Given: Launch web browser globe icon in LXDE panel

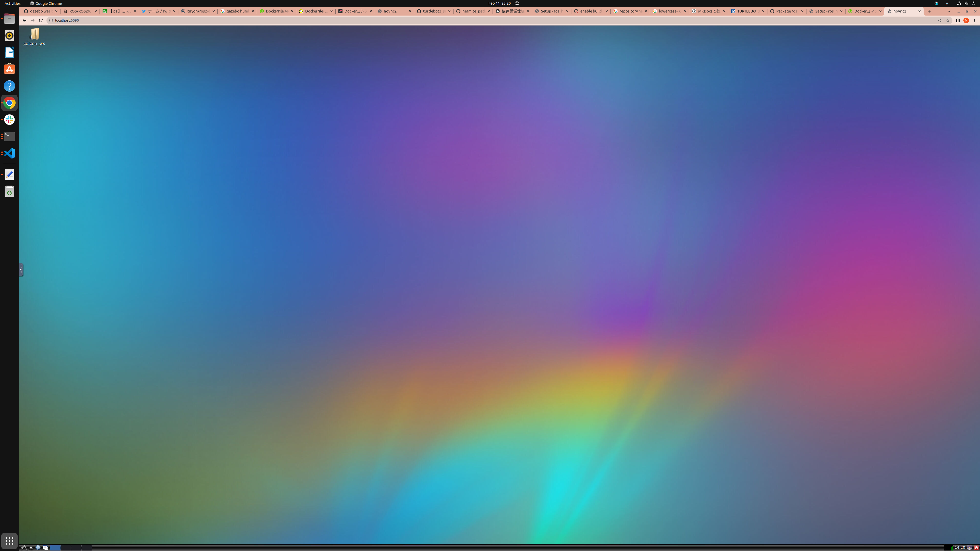Looking at the screenshot, I should (x=38, y=548).
